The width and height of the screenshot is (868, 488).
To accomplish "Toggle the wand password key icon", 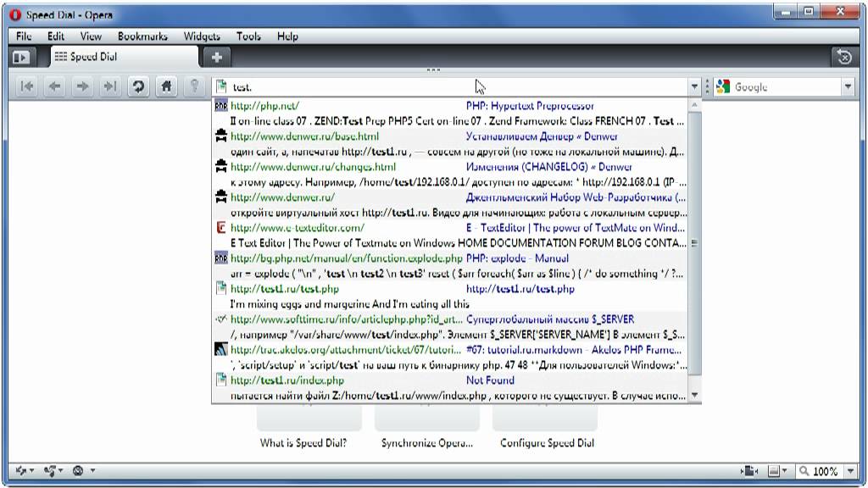I will pos(194,86).
